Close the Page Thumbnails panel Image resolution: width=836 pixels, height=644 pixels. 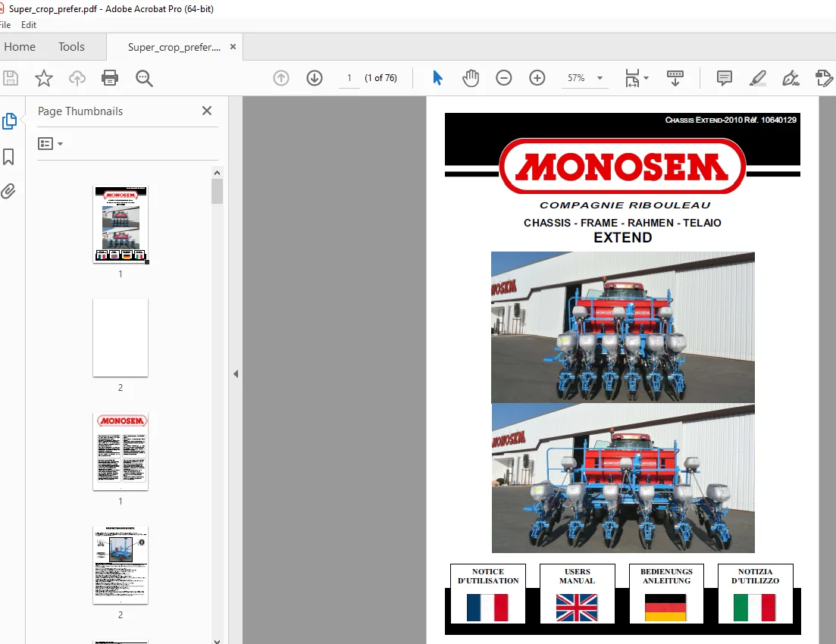pyautogui.click(x=207, y=111)
